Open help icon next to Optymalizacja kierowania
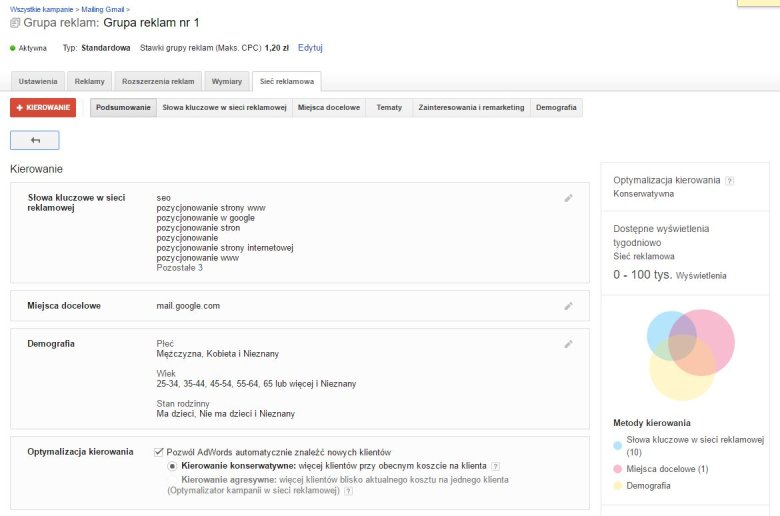This screenshot has height=516, width=780. [x=729, y=181]
